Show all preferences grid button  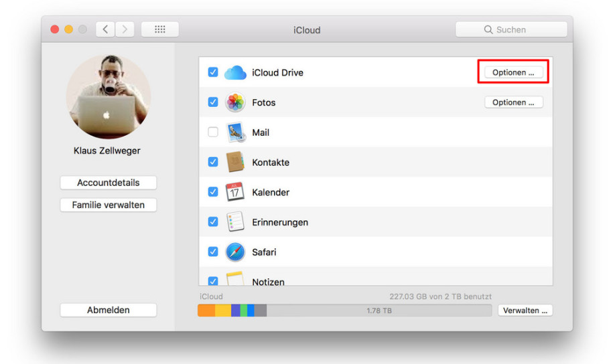[160, 29]
